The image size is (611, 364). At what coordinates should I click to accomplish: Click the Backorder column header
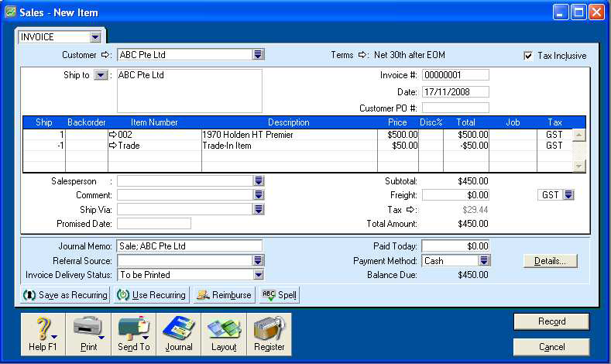[x=87, y=122]
